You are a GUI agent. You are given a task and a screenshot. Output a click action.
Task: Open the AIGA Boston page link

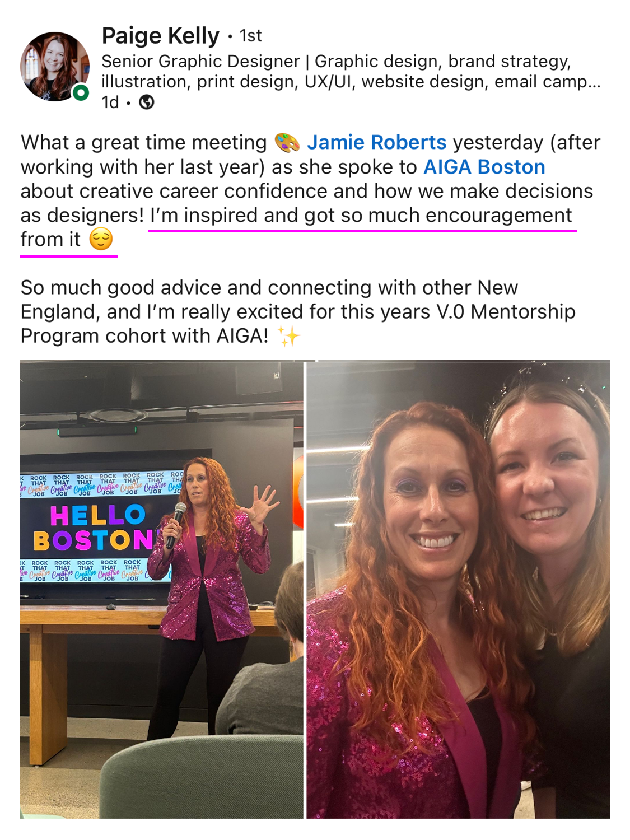(x=484, y=167)
